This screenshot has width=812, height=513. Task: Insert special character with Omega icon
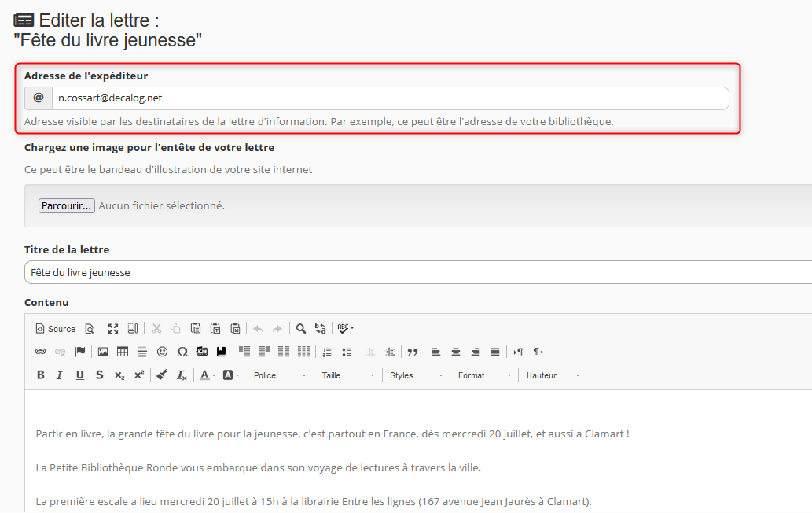tap(182, 352)
